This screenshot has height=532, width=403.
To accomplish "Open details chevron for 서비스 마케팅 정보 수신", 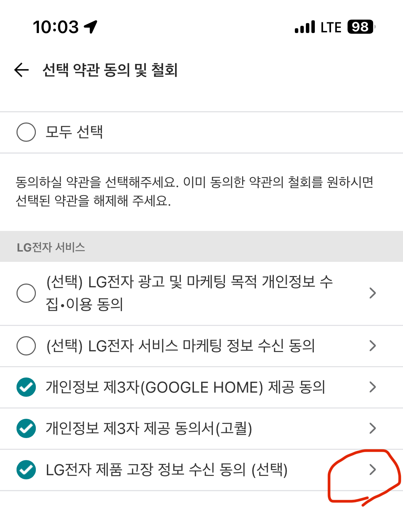I will click(372, 346).
